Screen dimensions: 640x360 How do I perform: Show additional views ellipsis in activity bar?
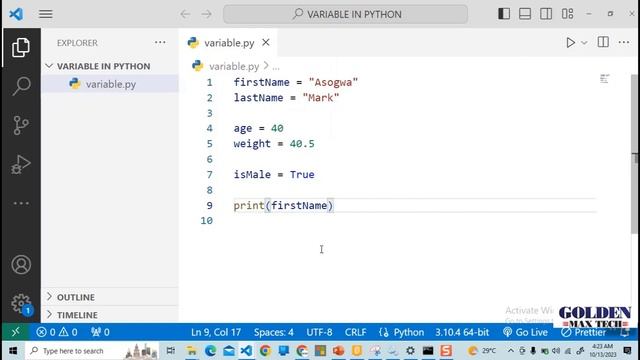pyautogui.click(x=21, y=203)
